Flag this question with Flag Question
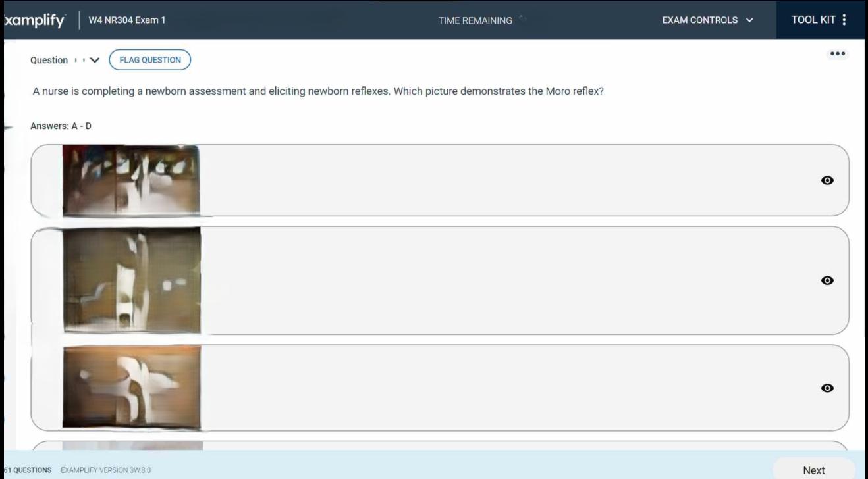The image size is (868, 479). coord(150,60)
